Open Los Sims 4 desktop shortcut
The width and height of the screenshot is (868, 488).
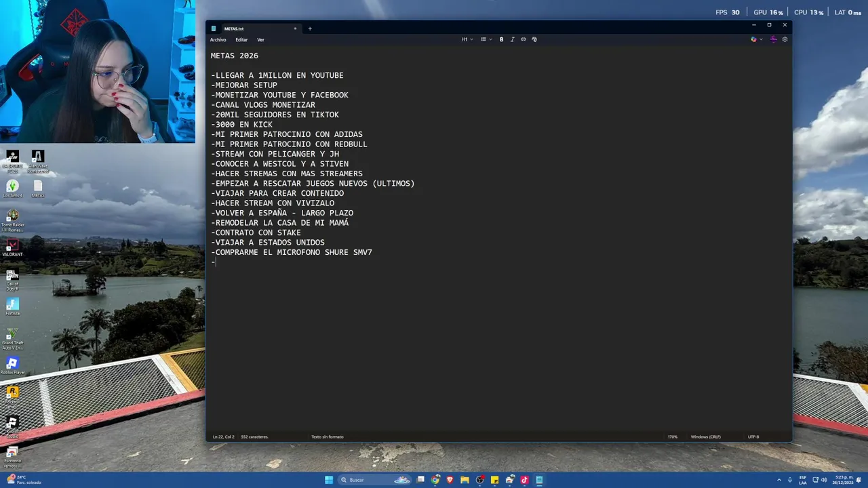click(x=12, y=188)
